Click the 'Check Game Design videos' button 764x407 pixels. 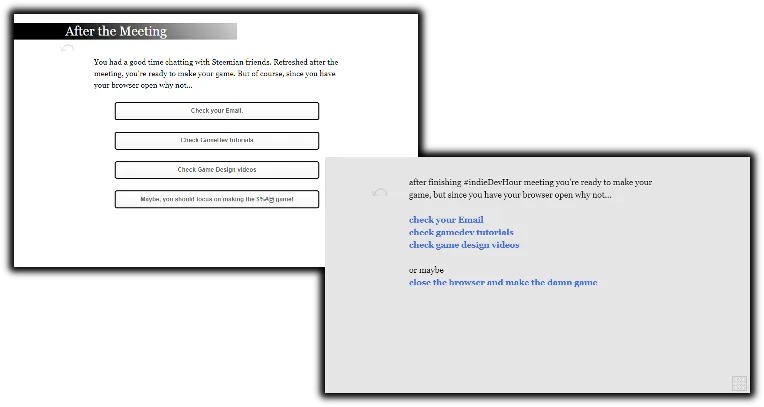217,170
